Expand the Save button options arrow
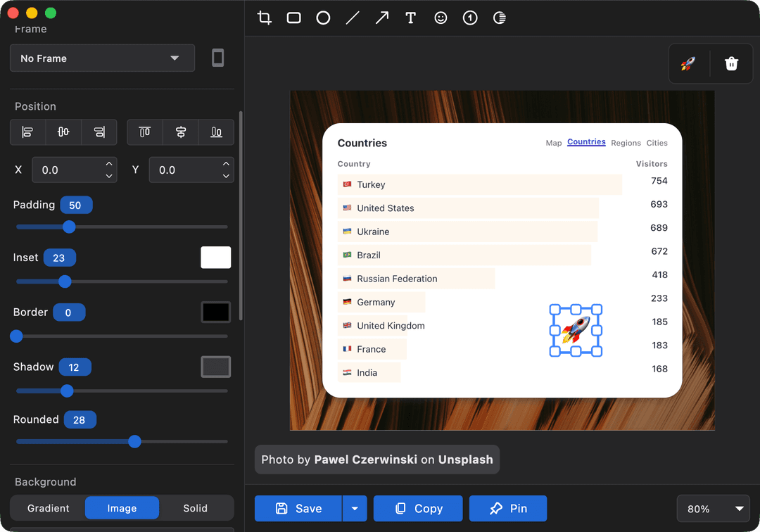Image resolution: width=760 pixels, height=532 pixels. tap(355, 508)
